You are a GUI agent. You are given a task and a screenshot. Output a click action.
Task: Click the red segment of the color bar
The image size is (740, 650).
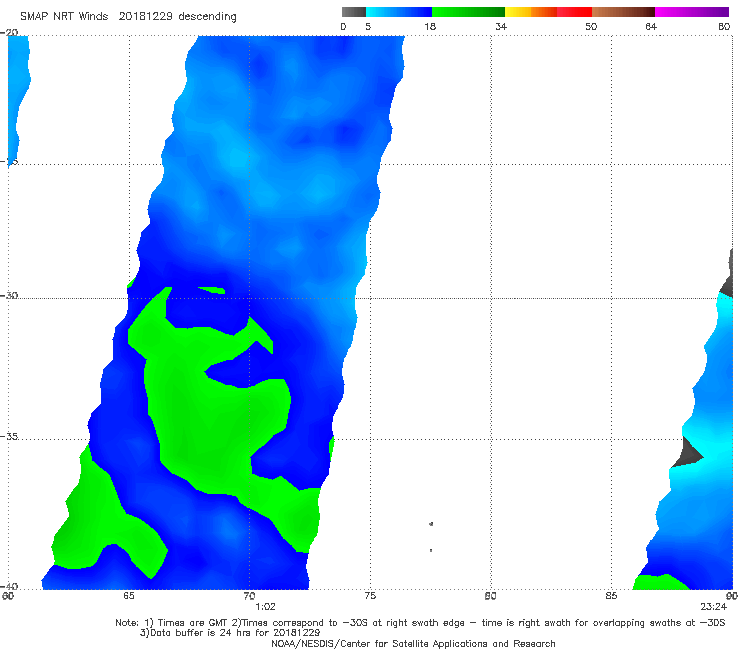coord(575,12)
